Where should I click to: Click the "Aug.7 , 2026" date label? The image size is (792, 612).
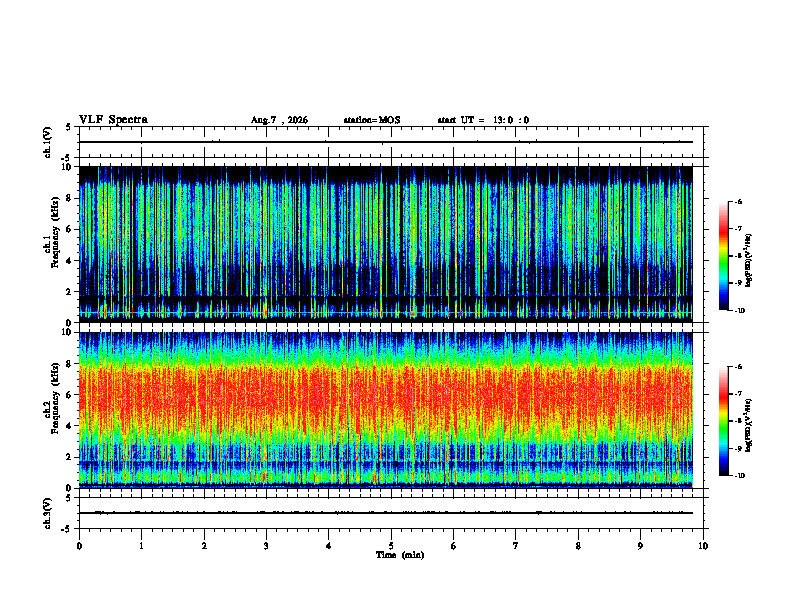[279, 120]
